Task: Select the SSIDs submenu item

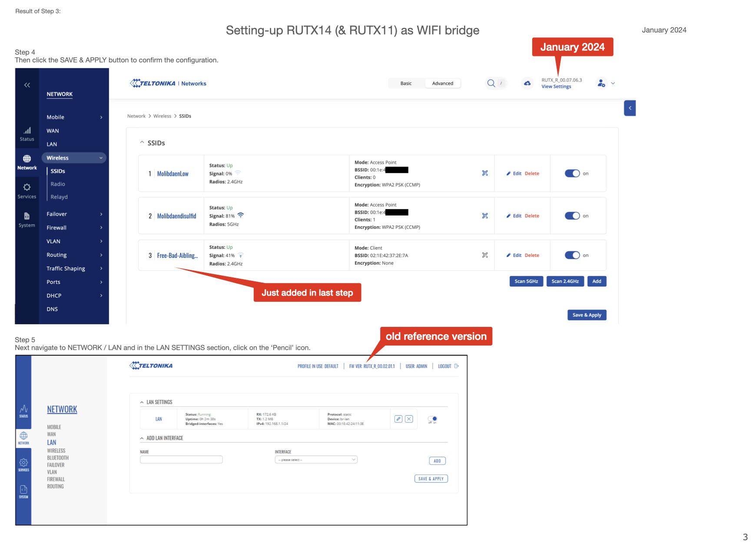Action: [x=58, y=171]
